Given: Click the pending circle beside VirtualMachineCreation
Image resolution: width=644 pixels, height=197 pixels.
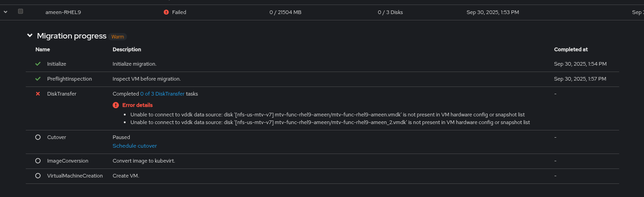Looking at the screenshot, I should coord(38,176).
